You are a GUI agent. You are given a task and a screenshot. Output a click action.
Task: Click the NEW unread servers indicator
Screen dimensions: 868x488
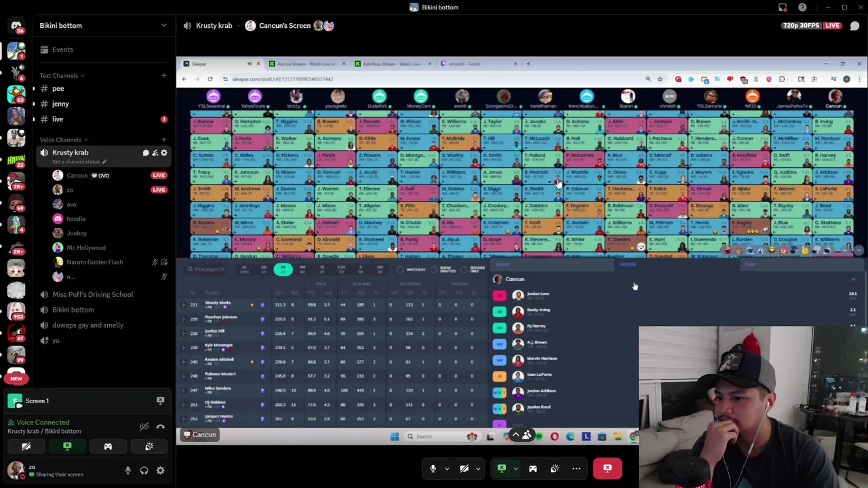pos(16,378)
